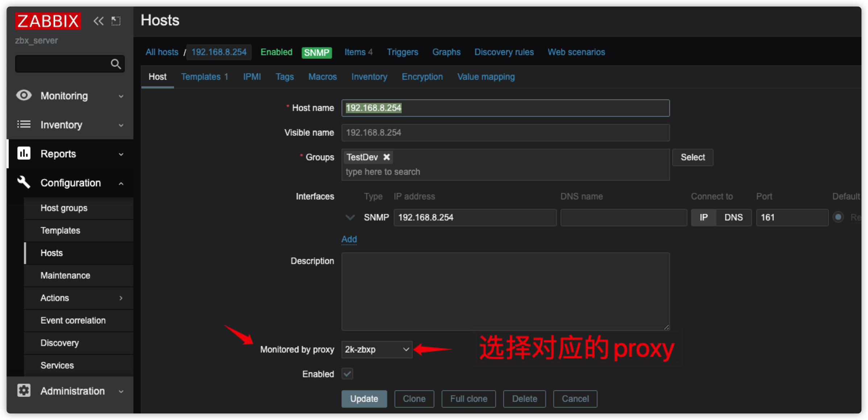Click the sidebar search magnifier icon

tap(116, 64)
